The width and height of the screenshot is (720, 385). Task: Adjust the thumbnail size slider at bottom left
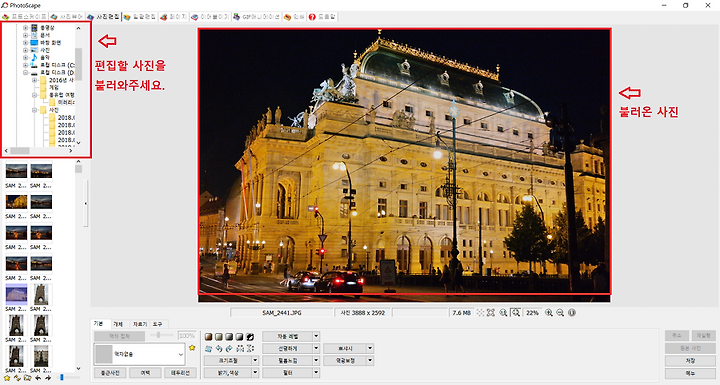point(62,378)
